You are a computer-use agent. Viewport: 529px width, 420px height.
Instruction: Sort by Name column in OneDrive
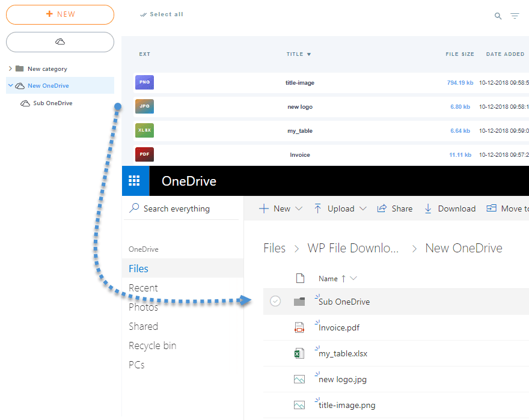coord(337,279)
